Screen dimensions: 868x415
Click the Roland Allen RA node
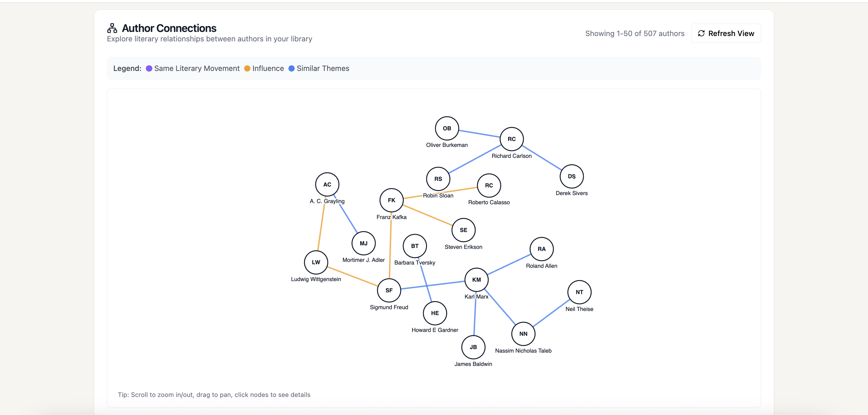(x=541, y=249)
